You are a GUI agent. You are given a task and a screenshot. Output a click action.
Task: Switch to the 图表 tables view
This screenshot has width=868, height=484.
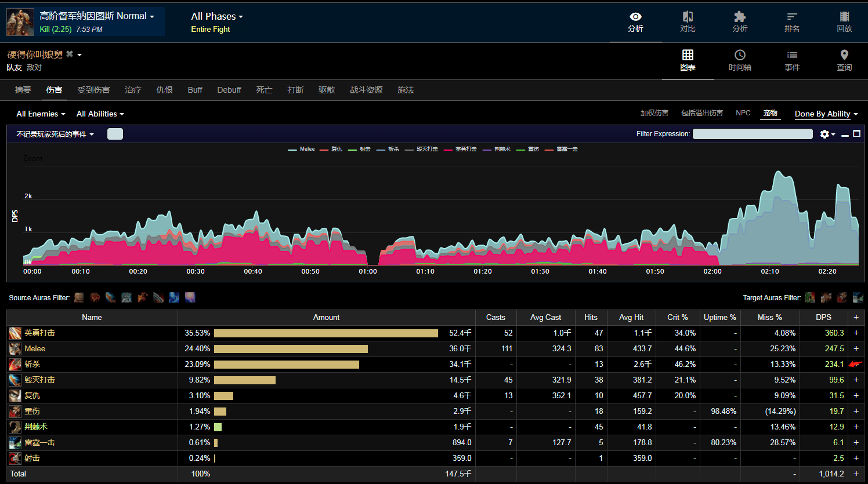pos(688,61)
